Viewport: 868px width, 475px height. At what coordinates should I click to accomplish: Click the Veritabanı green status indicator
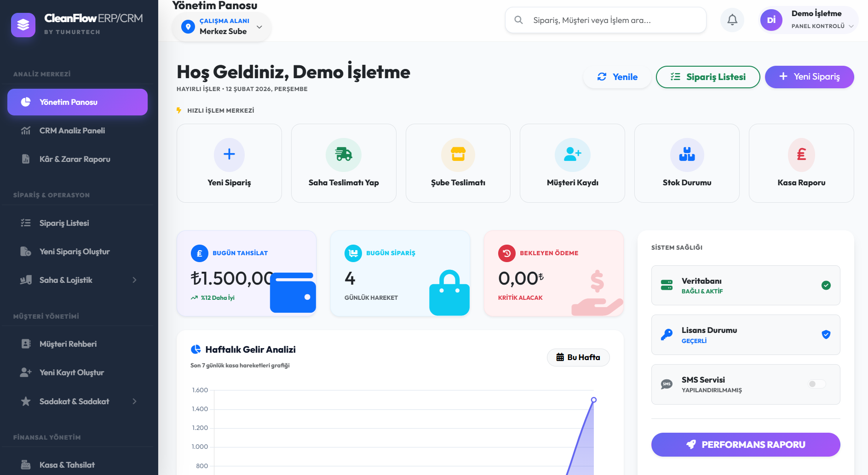point(827,285)
